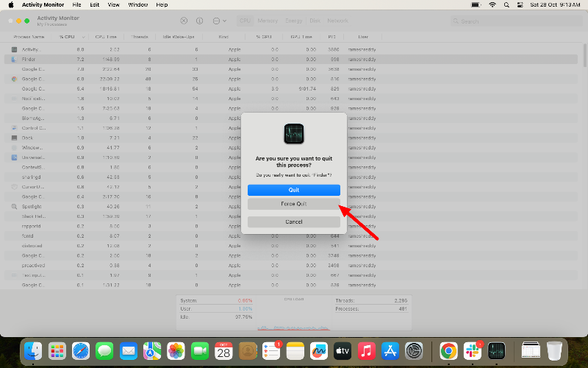Open System Settings from the Dock
This screenshot has width=588, height=368.
(x=415, y=352)
